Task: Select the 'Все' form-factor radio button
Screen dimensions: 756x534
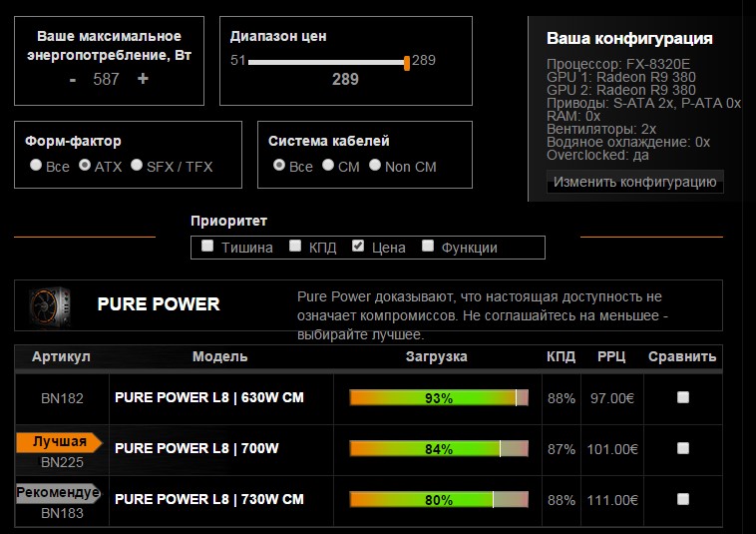Action: tap(36, 165)
